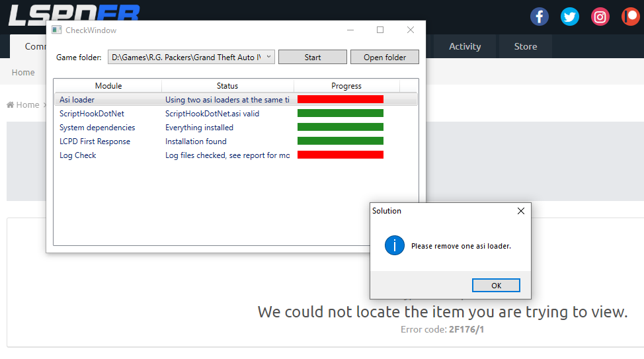Image resolution: width=644 pixels, height=359 pixels.
Task: Click the Home breadcrumb link
Action: click(x=28, y=104)
